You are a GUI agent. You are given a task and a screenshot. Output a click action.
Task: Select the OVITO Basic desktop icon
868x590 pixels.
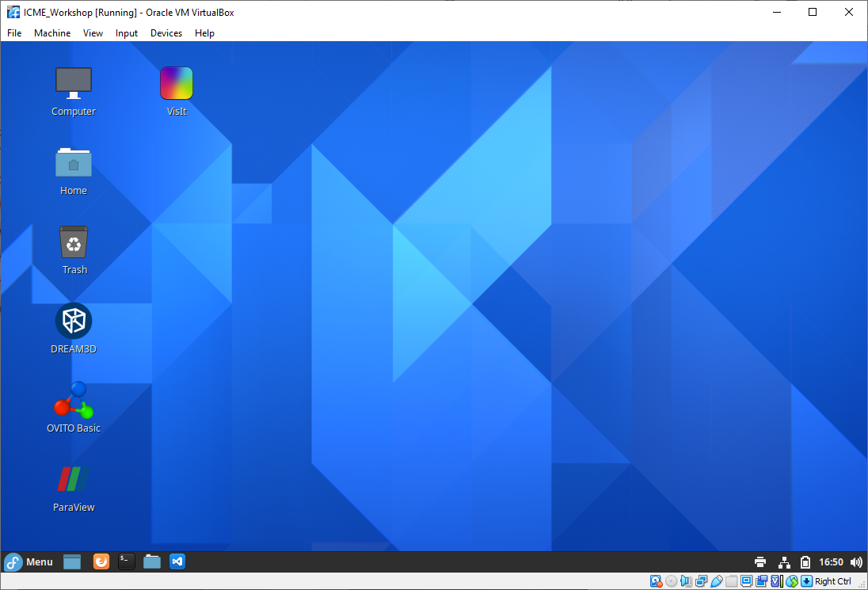point(74,407)
